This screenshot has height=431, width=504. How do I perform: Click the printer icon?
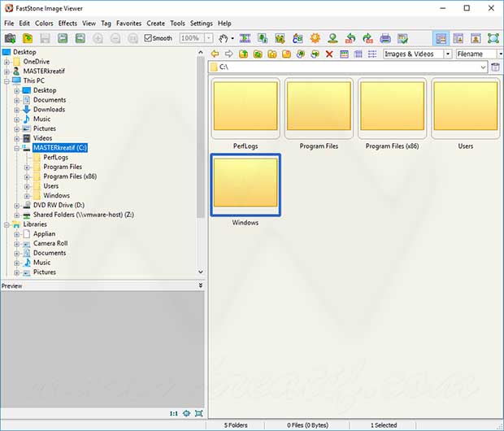[x=385, y=38]
